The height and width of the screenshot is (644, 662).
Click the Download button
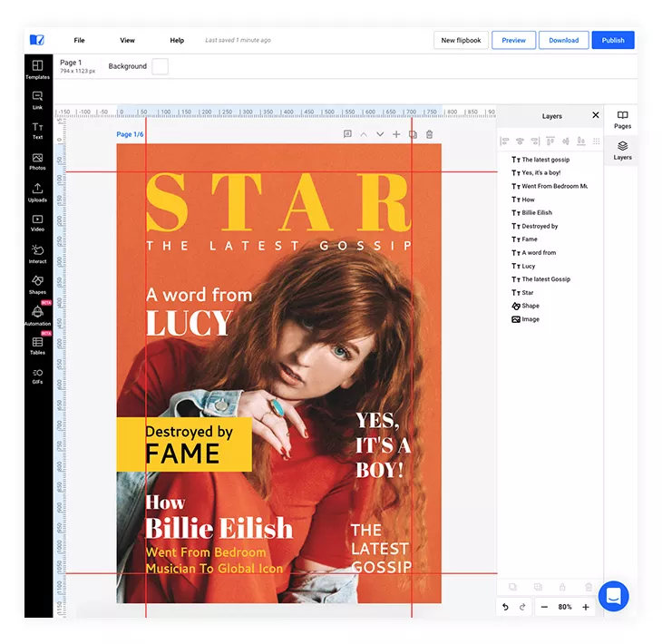point(564,40)
